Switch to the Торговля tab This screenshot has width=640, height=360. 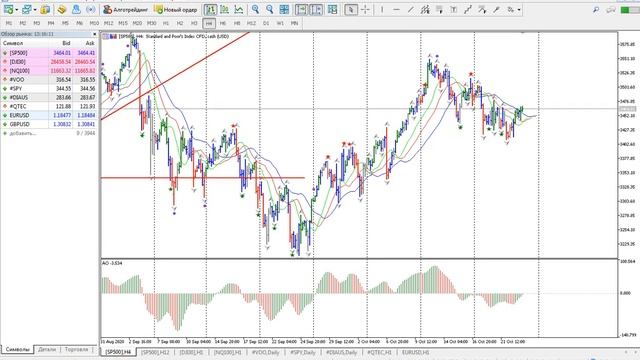click(76, 349)
